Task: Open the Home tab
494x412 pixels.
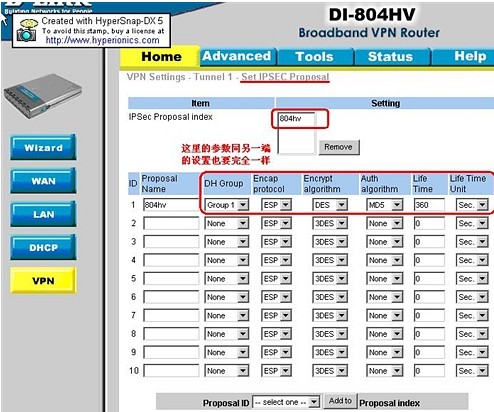Action: (160, 56)
